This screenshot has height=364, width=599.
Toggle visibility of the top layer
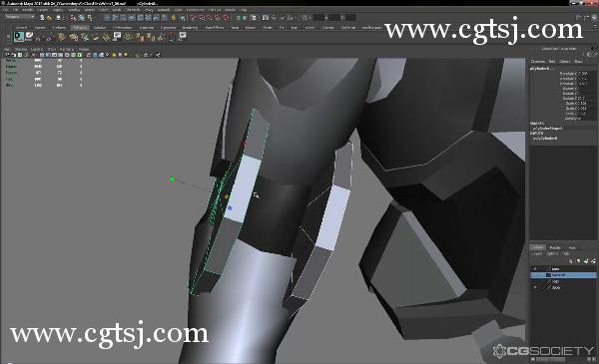pos(535,269)
